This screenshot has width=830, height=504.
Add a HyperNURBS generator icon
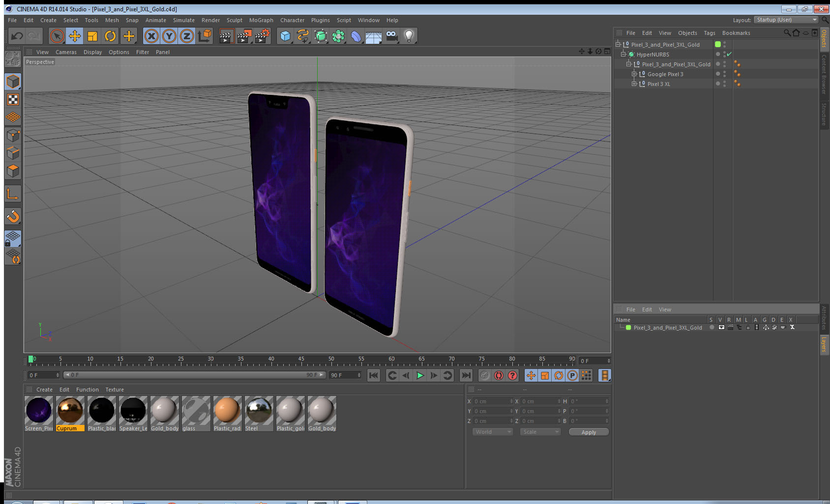pyautogui.click(x=321, y=36)
